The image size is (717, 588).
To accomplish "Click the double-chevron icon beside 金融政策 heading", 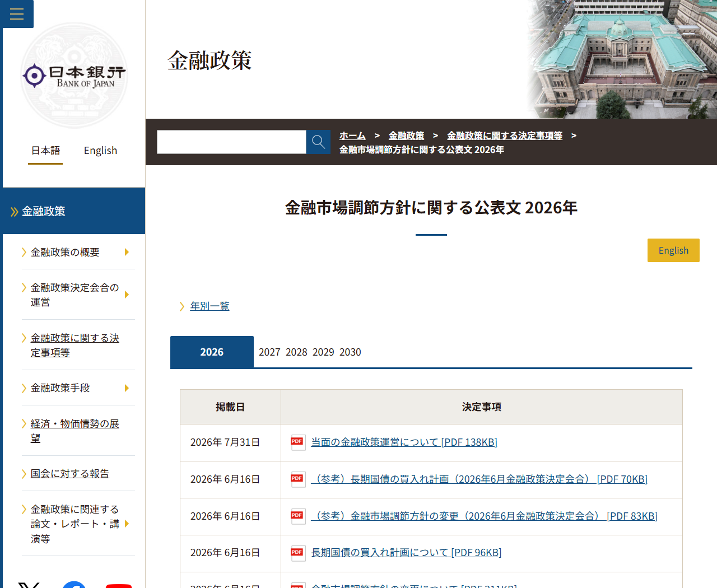I will tap(15, 212).
